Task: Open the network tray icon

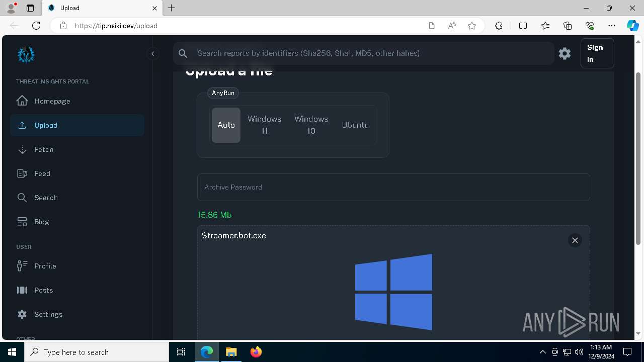Action: pyautogui.click(x=567, y=352)
